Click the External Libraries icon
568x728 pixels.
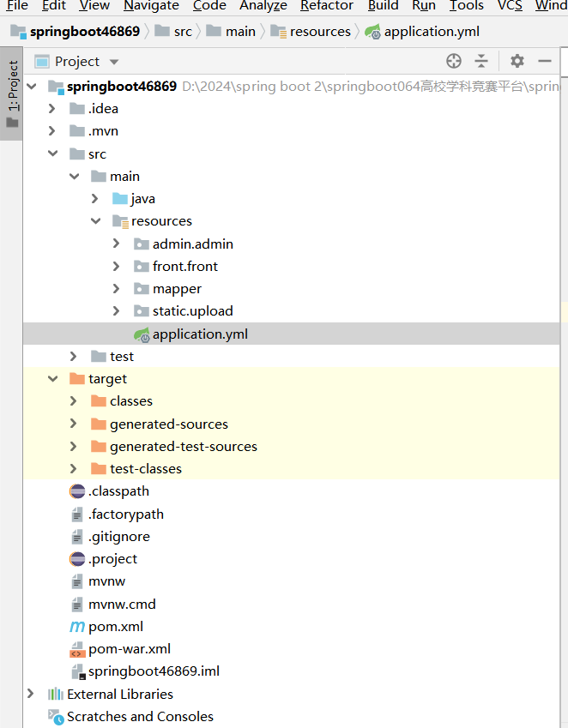(x=56, y=694)
